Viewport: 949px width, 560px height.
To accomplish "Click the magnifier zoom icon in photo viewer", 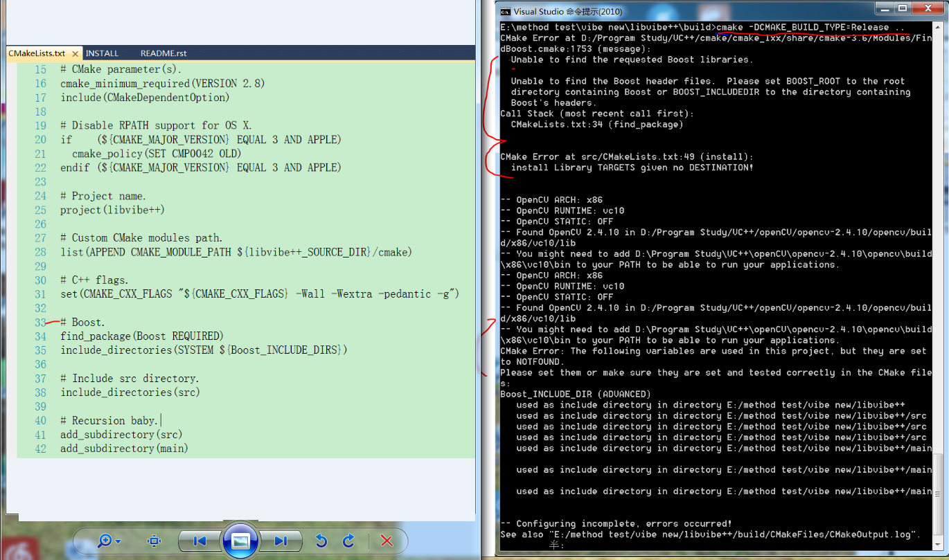I will tap(105, 541).
